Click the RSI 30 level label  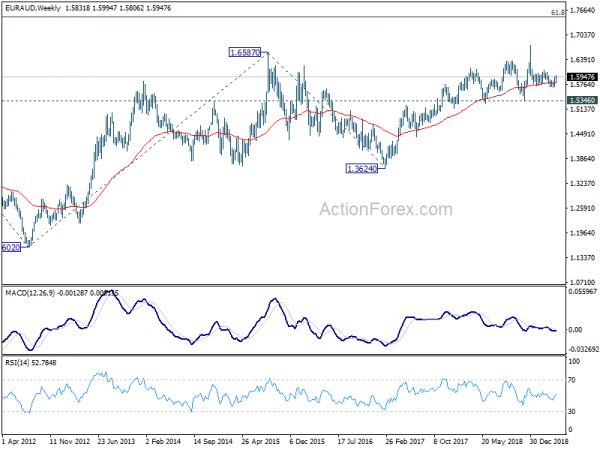[572, 411]
